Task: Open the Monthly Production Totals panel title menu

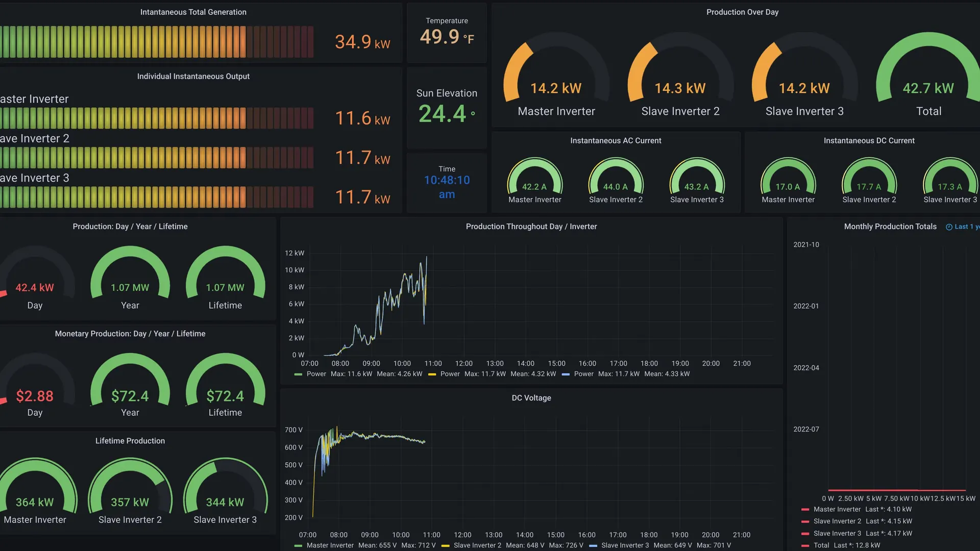Action: pyautogui.click(x=890, y=227)
